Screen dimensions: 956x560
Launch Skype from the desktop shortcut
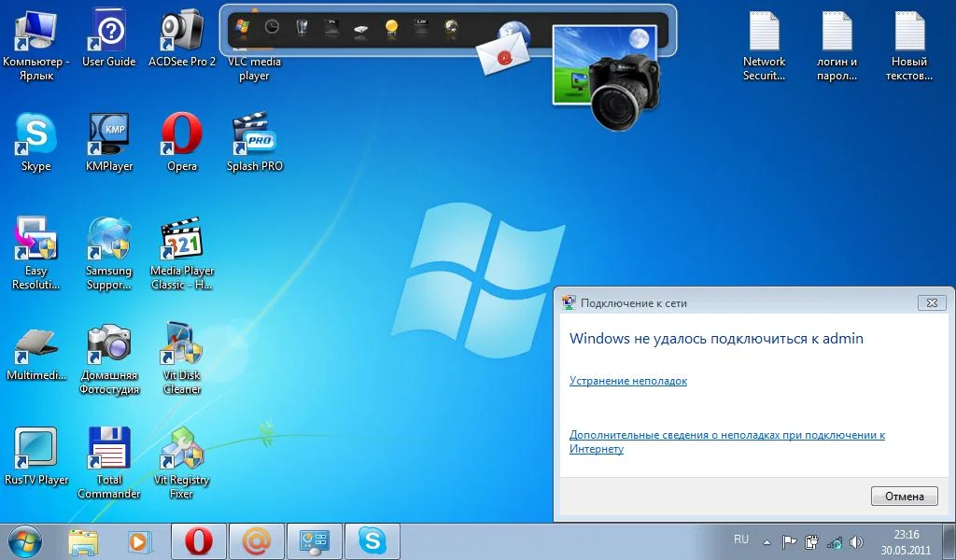36,143
